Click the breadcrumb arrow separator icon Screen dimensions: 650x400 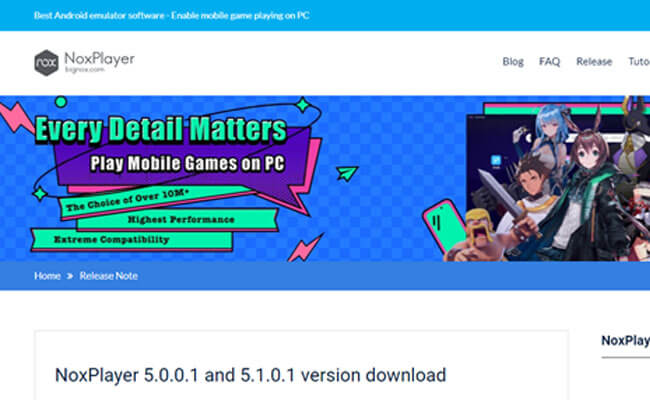click(70, 276)
